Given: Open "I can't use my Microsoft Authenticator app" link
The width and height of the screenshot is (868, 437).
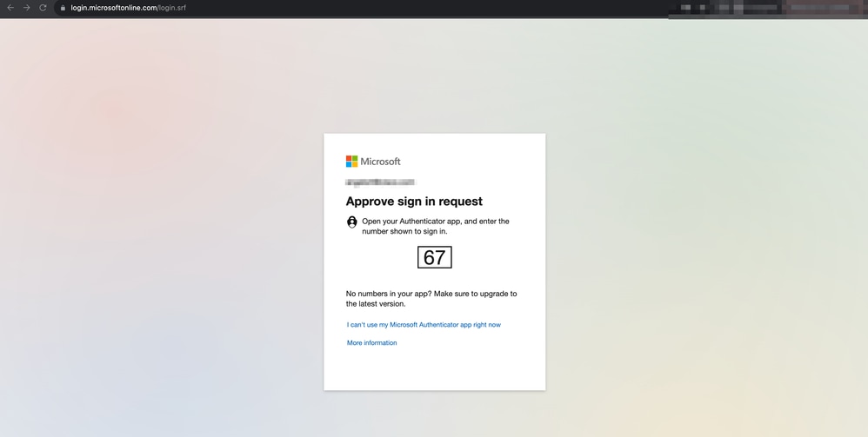Looking at the screenshot, I should pyautogui.click(x=424, y=325).
